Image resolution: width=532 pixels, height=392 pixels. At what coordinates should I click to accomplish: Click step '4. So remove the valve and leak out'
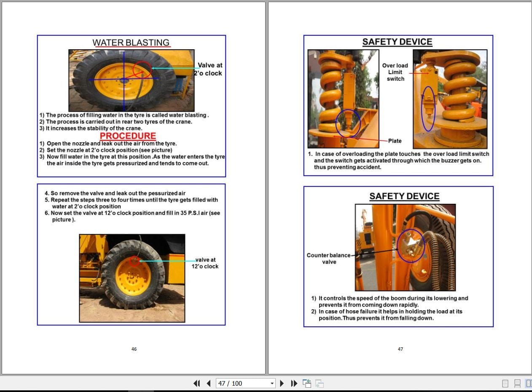click(115, 193)
